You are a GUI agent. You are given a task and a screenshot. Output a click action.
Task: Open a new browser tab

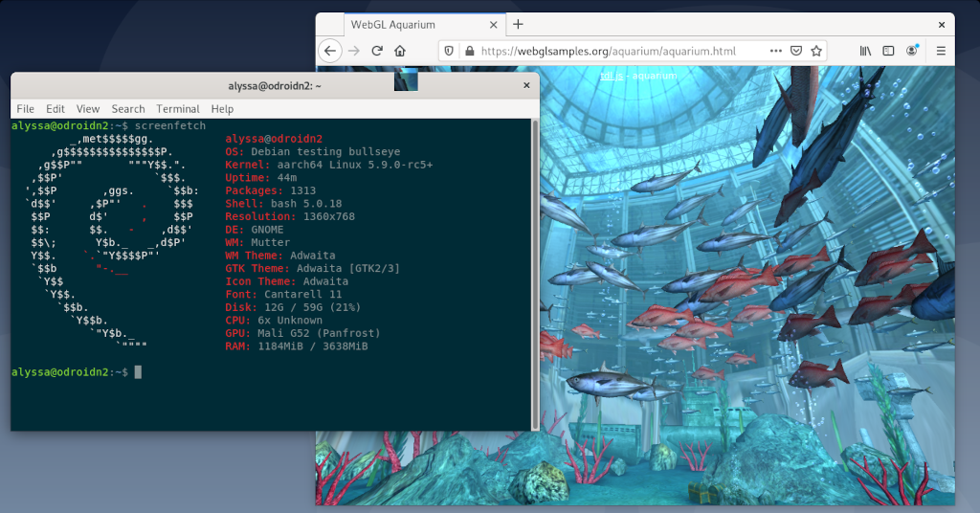(x=518, y=24)
